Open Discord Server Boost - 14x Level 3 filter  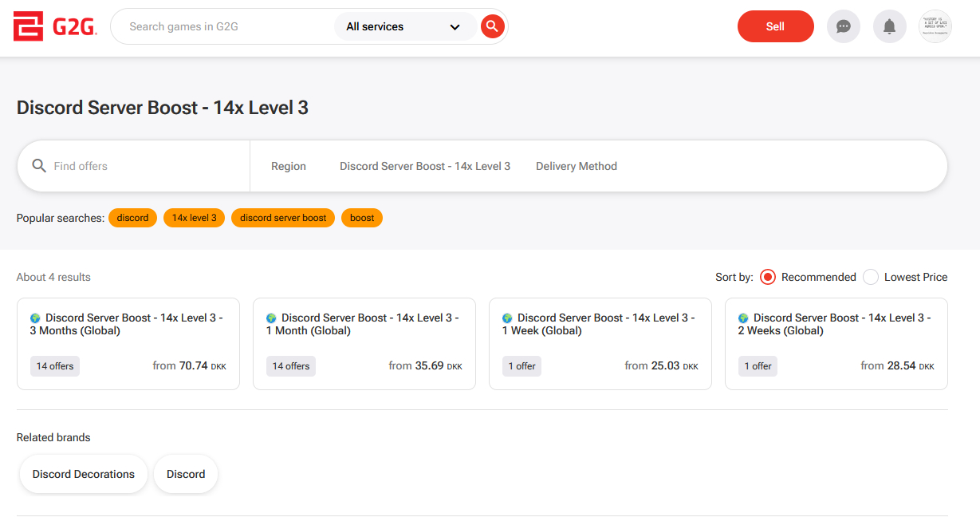425,166
